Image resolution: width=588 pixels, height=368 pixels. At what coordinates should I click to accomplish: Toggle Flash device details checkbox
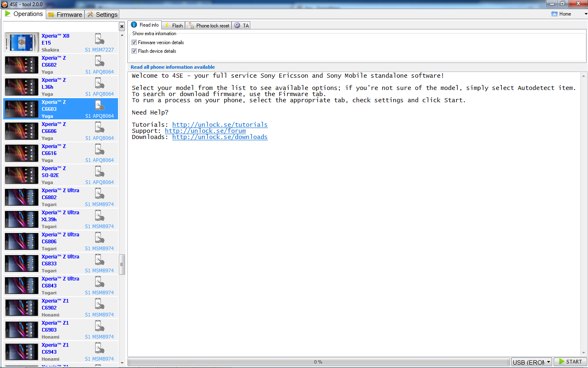click(x=134, y=51)
